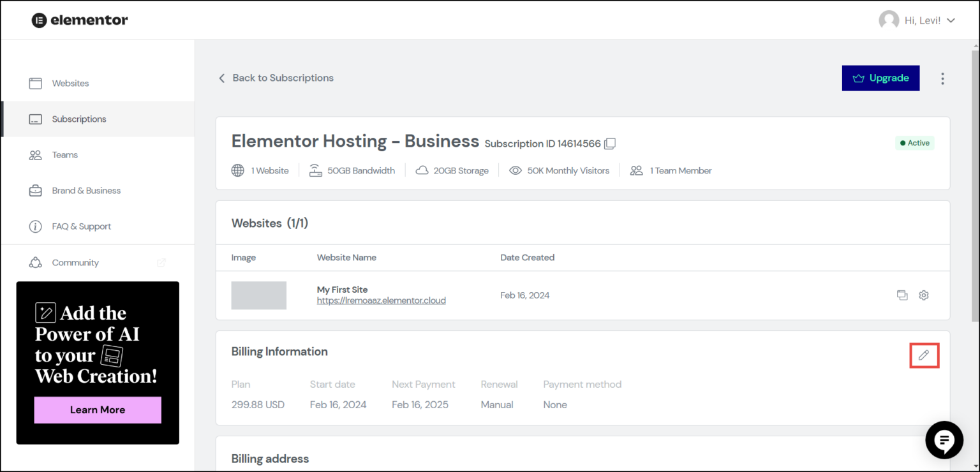Edit Billing Information via the pencil icon
The image size is (980, 472).
click(x=924, y=355)
